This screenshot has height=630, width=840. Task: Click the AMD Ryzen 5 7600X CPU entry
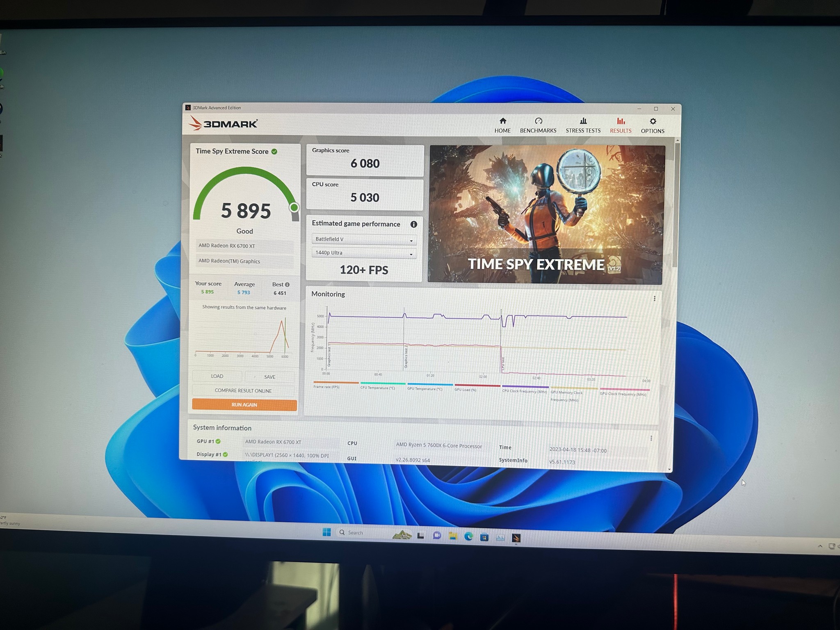point(439,446)
